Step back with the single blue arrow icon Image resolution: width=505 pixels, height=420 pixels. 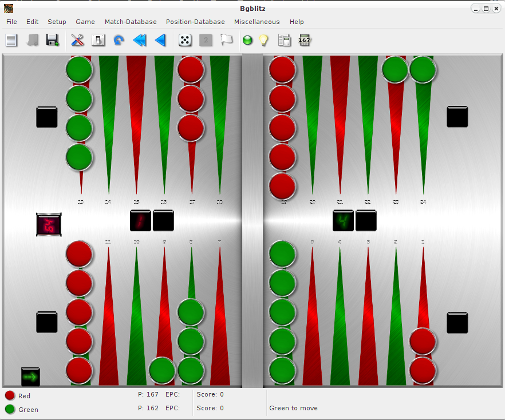[x=160, y=40]
